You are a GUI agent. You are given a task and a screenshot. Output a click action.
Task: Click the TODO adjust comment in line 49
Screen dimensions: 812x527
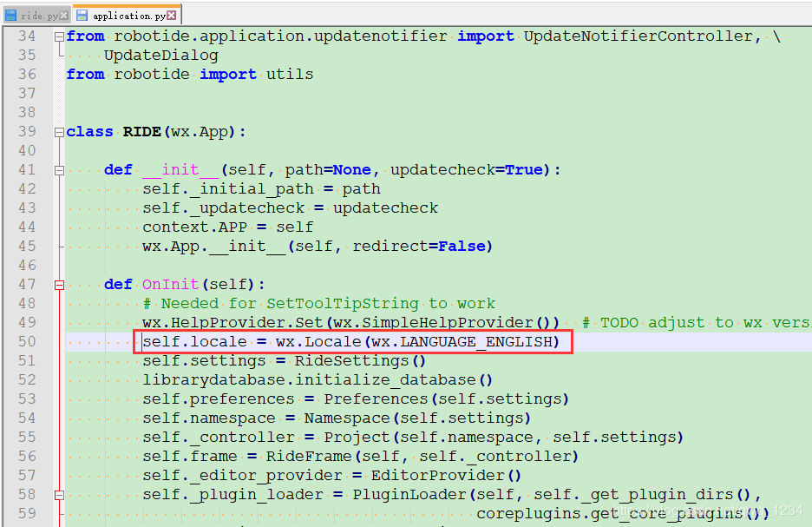[x=696, y=322]
